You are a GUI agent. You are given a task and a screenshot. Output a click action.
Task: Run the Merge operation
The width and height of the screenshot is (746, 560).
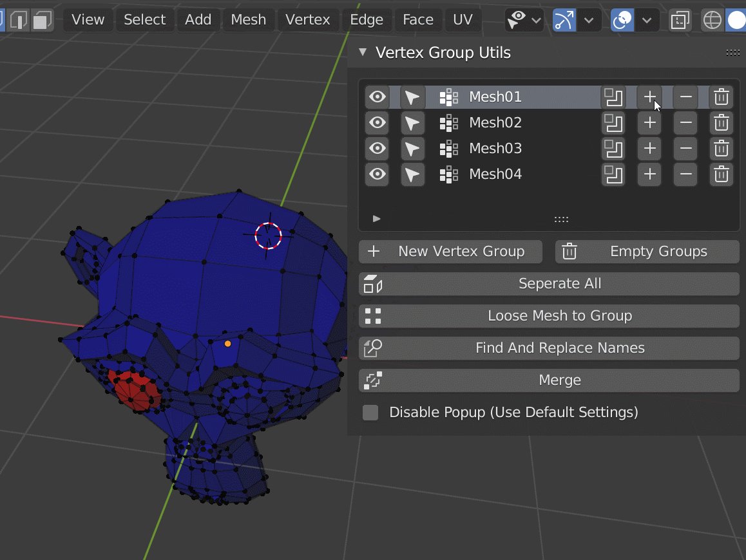(560, 380)
